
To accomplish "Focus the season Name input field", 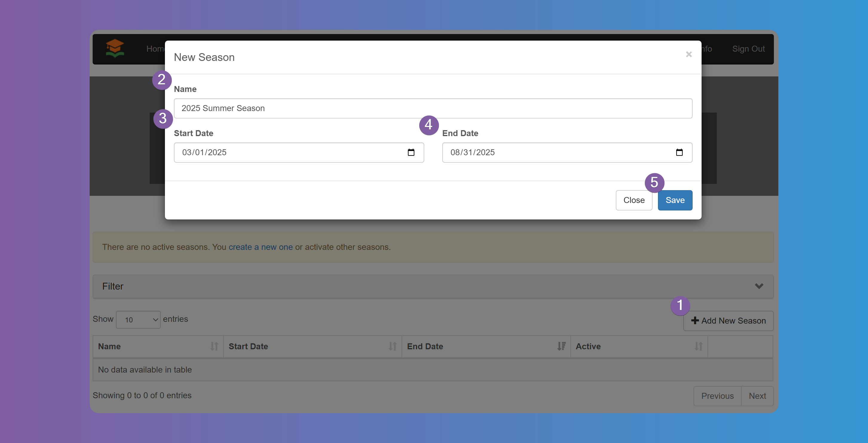I will click(433, 108).
